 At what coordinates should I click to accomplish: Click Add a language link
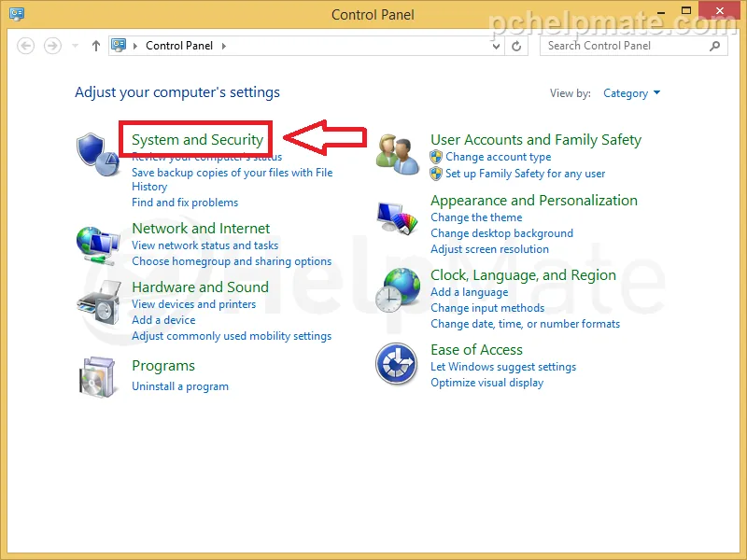470,292
